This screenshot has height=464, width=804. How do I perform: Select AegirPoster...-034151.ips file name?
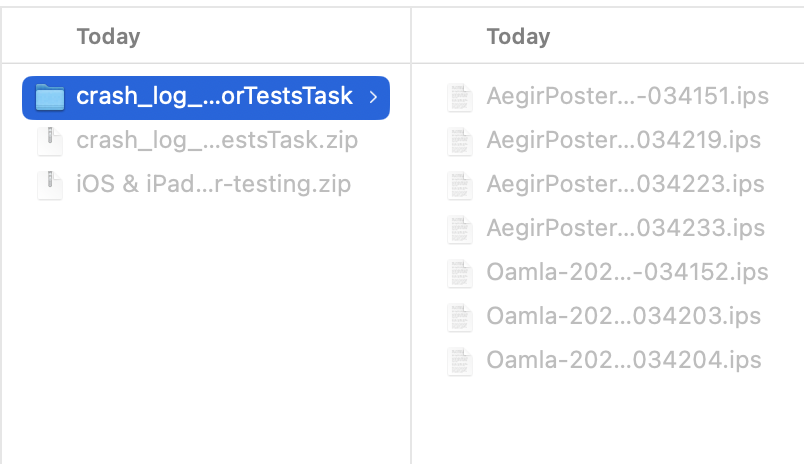pyautogui.click(x=628, y=96)
